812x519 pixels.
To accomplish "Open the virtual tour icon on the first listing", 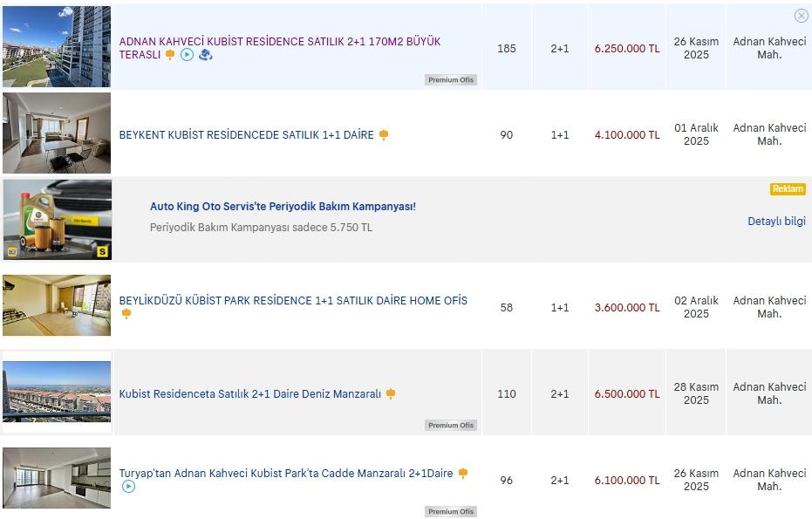I will [x=207, y=54].
